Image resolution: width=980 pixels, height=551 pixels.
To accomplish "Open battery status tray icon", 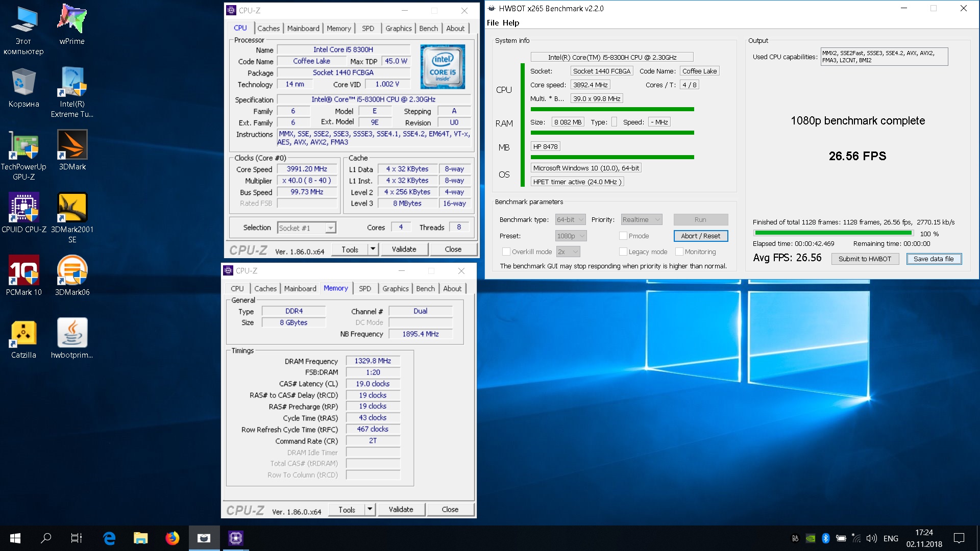I will tap(841, 538).
